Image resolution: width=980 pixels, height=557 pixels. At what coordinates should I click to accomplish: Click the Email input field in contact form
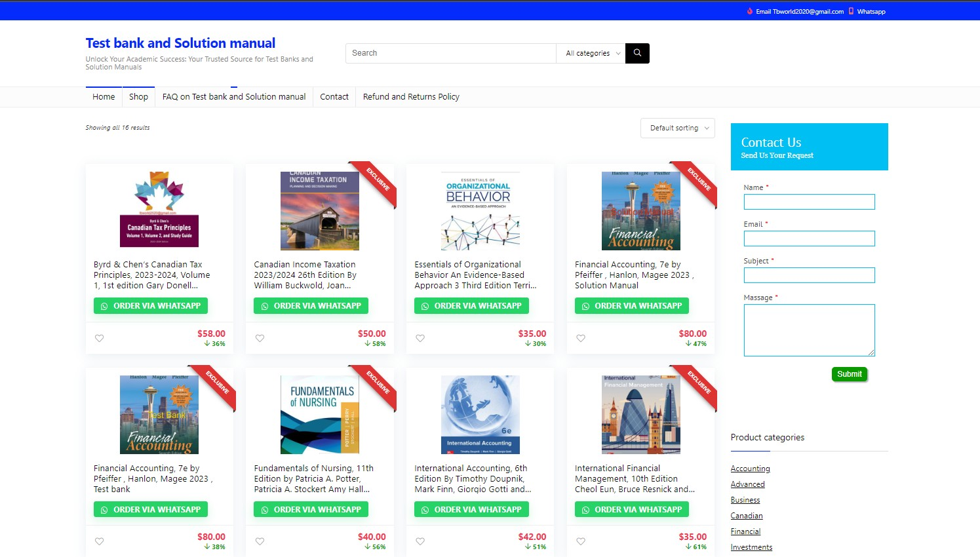click(x=810, y=239)
